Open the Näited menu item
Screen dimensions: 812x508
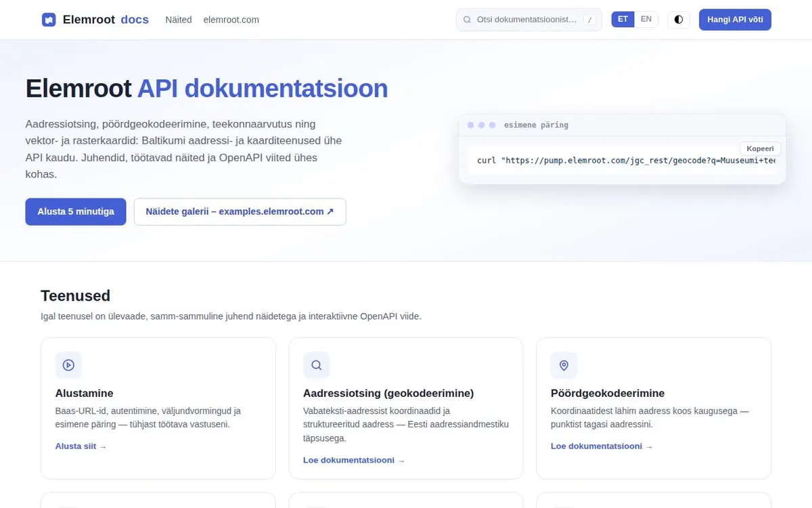coord(179,20)
